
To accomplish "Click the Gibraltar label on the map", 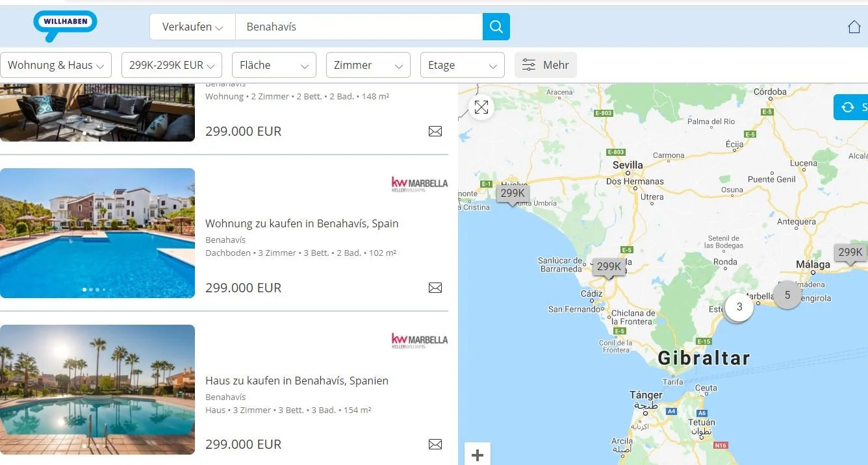I will click(x=704, y=358).
